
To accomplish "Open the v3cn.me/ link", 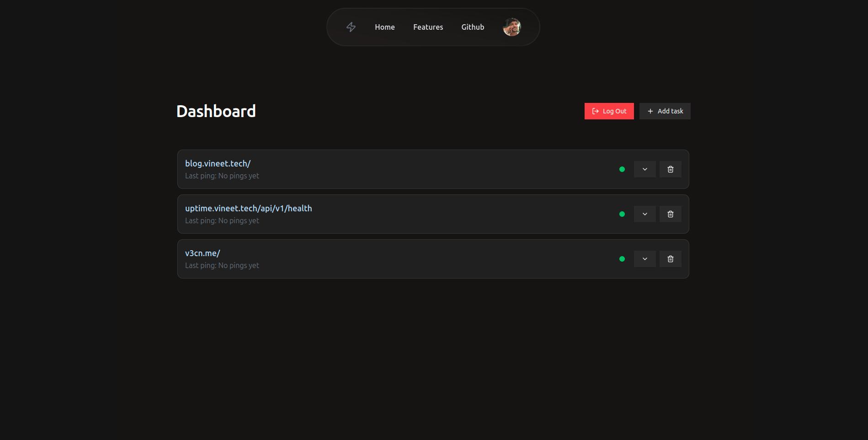I will click(202, 253).
